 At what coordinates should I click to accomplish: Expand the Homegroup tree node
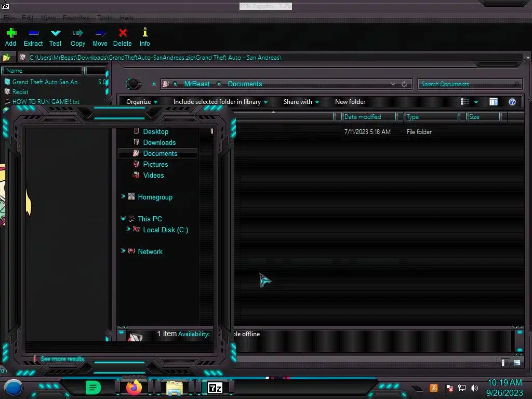coord(123,196)
